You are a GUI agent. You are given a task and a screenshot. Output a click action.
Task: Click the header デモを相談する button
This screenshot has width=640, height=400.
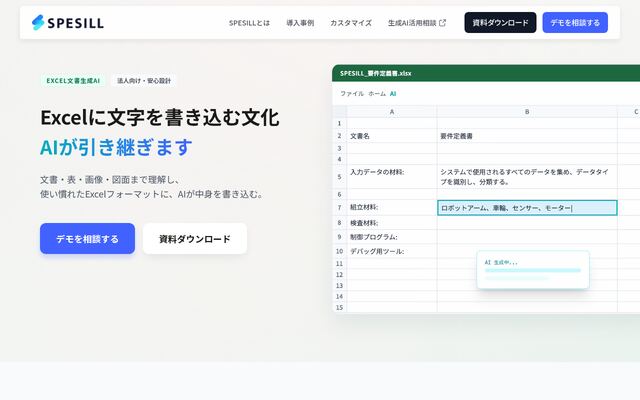coord(575,22)
